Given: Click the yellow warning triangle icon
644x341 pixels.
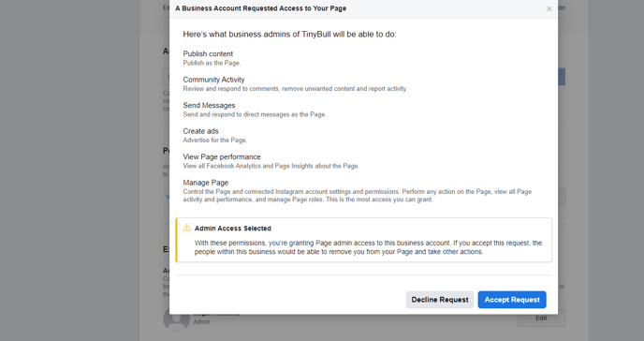Looking at the screenshot, I should (x=187, y=228).
